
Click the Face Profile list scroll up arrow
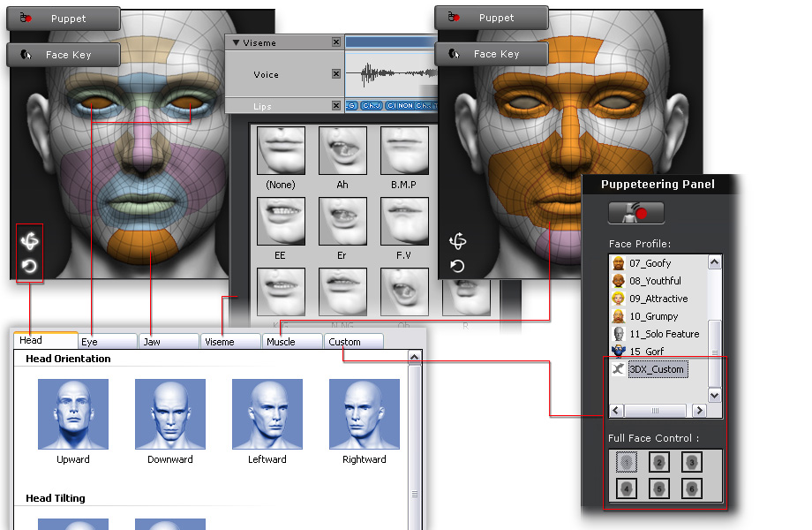[x=715, y=262]
